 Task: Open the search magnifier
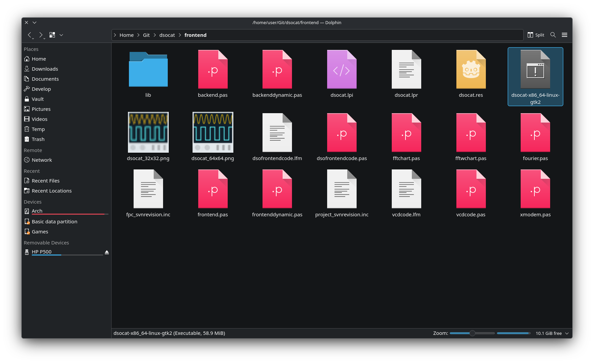[553, 35]
